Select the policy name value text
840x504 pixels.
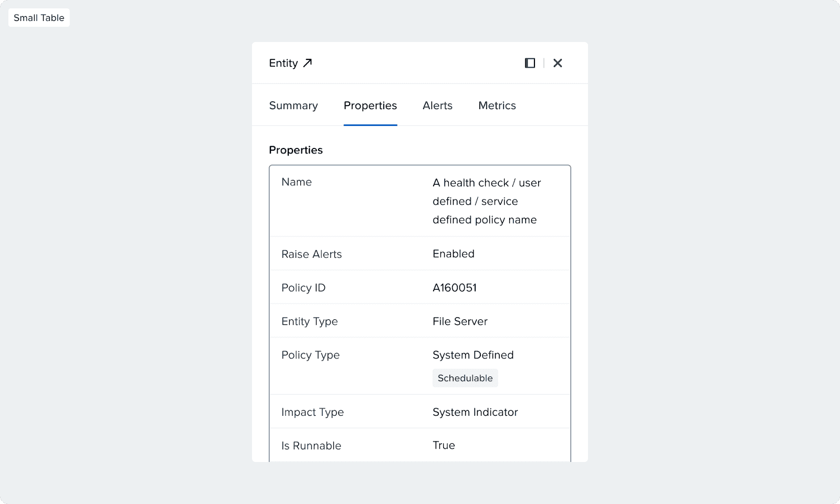point(486,201)
